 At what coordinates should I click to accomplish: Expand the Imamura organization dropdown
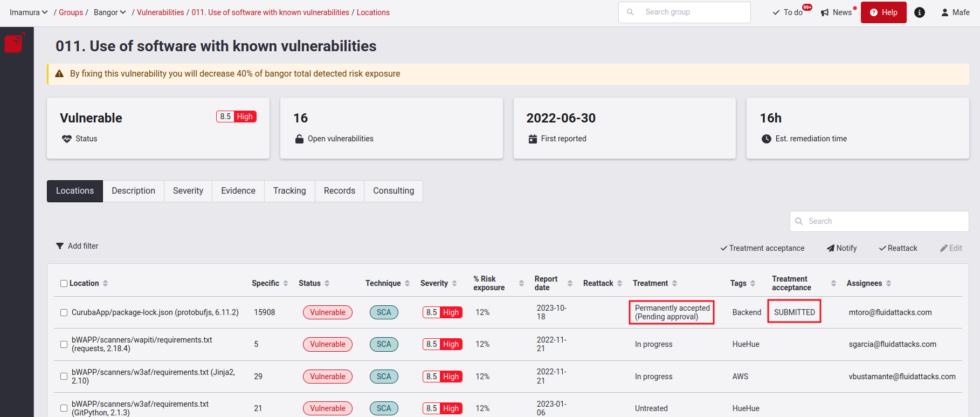coord(29,12)
